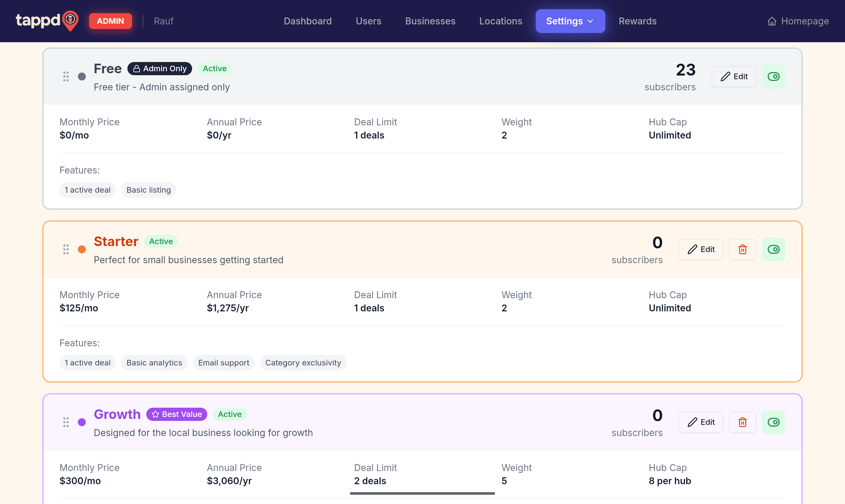Click the Growth plan trash icon
Image resolution: width=845 pixels, height=504 pixels.
coord(742,422)
